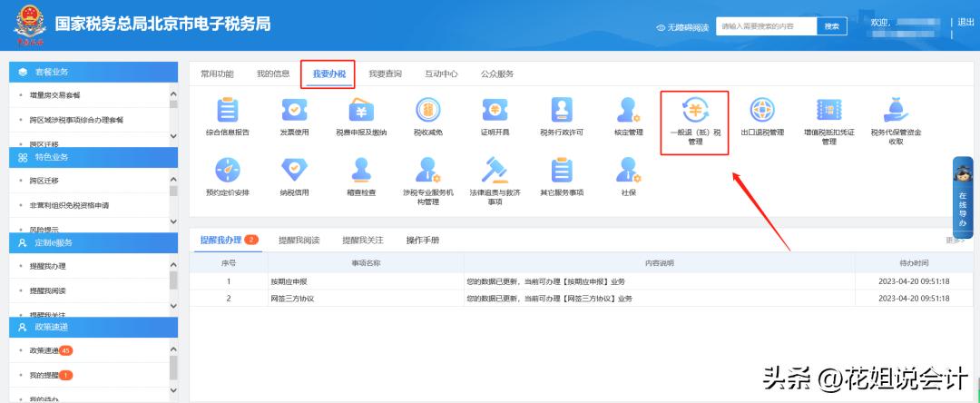Click 按期应申报 in the reminders table

pyautogui.click(x=289, y=281)
